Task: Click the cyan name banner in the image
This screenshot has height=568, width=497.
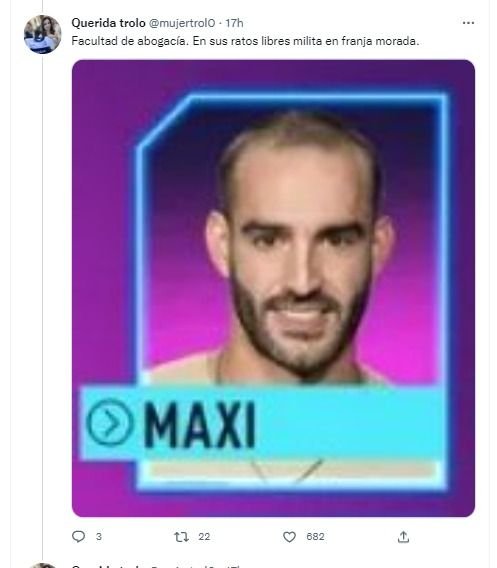Action: [x=262, y=423]
